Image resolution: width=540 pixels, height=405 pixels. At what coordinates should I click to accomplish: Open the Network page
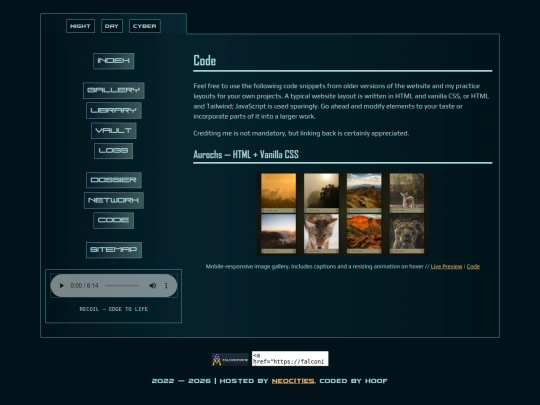[x=114, y=200]
